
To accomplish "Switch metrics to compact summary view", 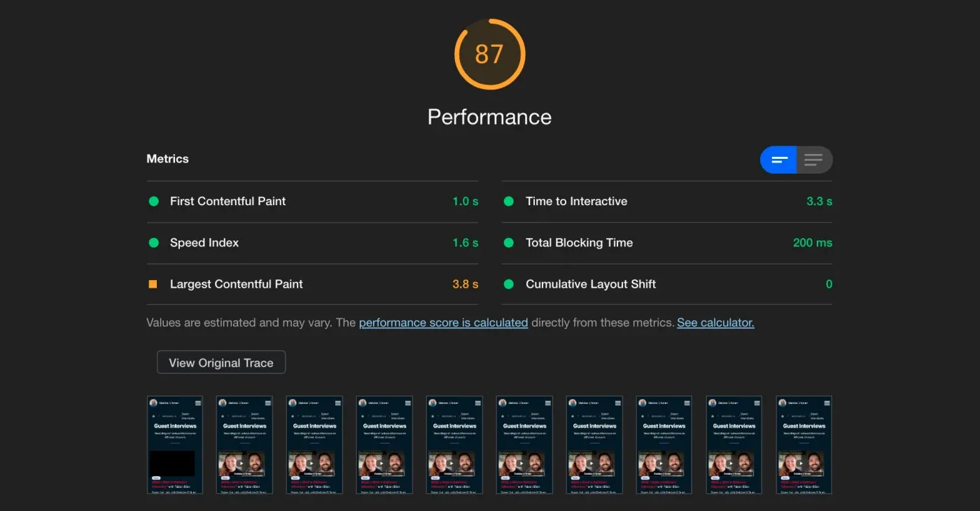I will [x=779, y=160].
